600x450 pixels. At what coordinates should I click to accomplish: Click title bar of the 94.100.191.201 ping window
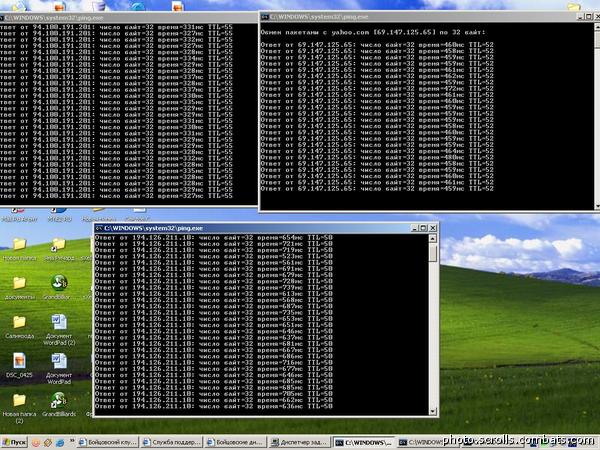click(129, 18)
